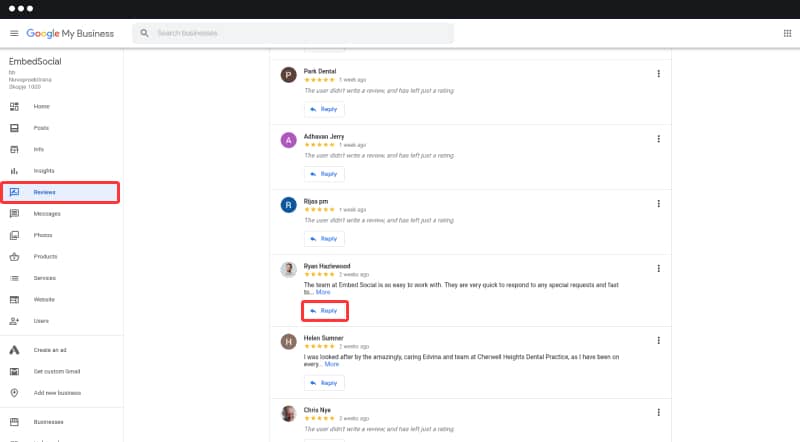This screenshot has height=442, width=800.
Task: Click the Home sidebar icon
Action: (14, 107)
